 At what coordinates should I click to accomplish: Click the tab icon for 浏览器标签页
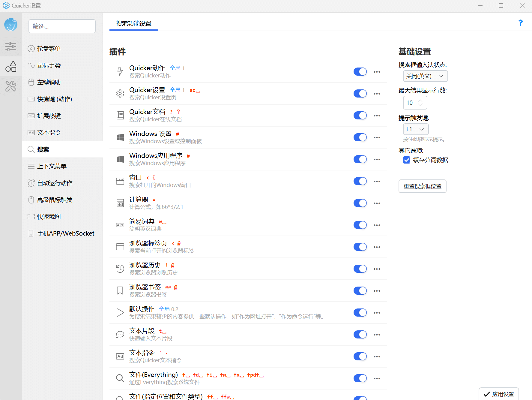[120, 247]
